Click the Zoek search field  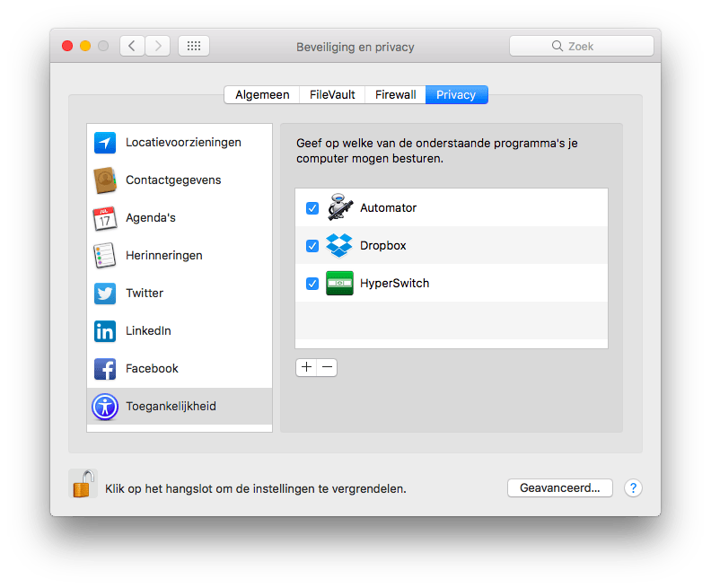(582, 46)
